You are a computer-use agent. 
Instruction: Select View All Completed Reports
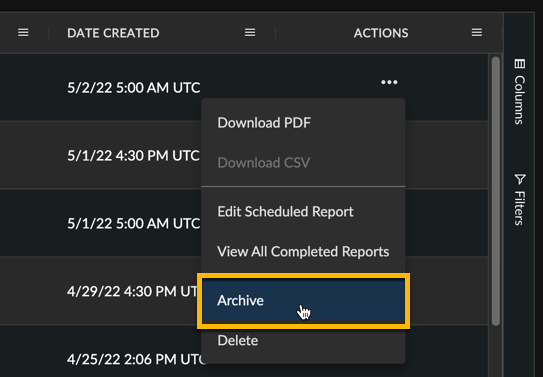point(303,252)
